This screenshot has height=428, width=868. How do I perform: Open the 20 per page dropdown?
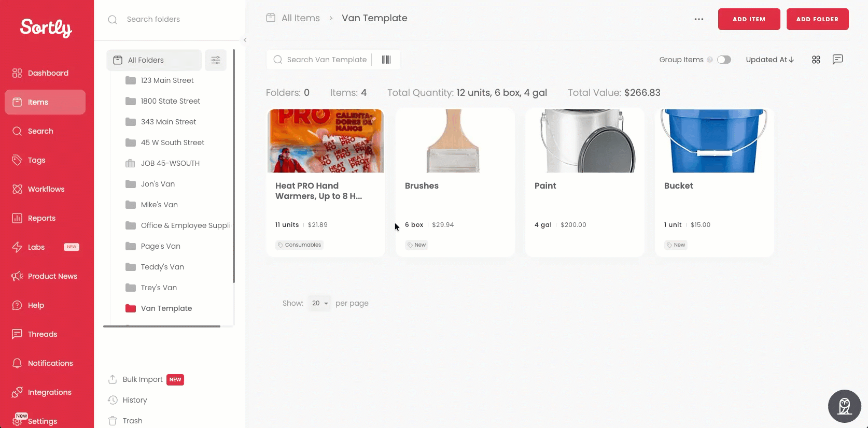(x=319, y=303)
